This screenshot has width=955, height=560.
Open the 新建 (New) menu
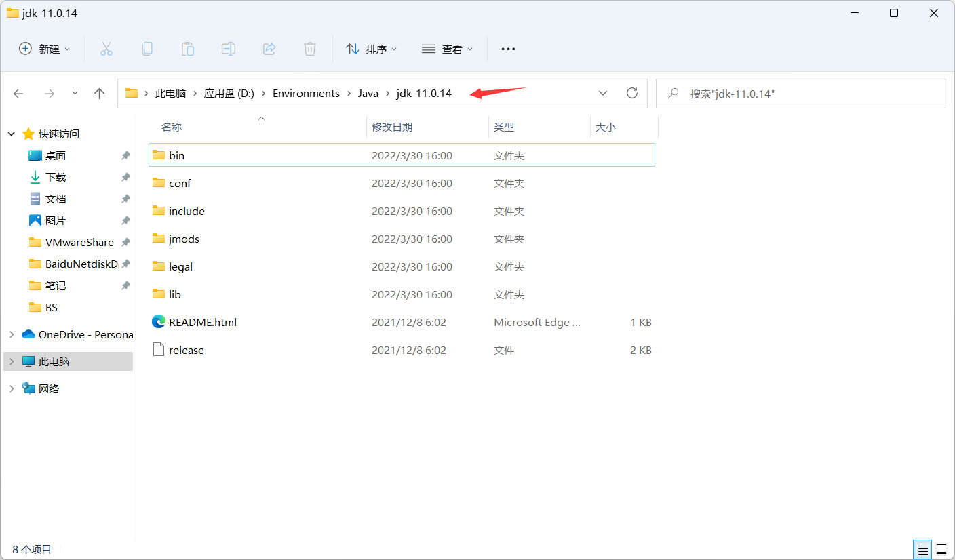pyautogui.click(x=45, y=49)
